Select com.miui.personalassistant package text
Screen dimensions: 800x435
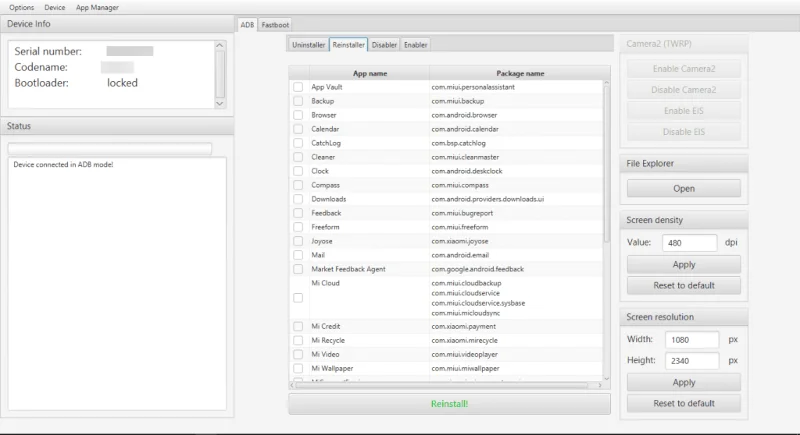[x=473, y=87]
